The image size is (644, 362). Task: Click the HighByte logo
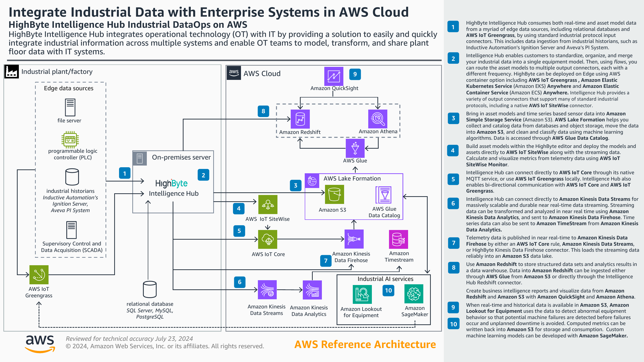[171, 184]
